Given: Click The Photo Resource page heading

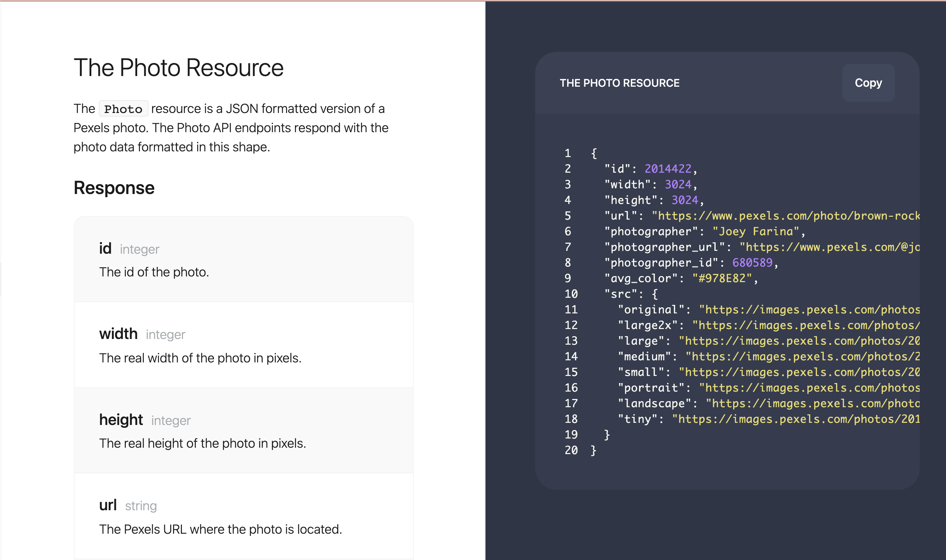Looking at the screenshot, I should (x=179, y=68).
